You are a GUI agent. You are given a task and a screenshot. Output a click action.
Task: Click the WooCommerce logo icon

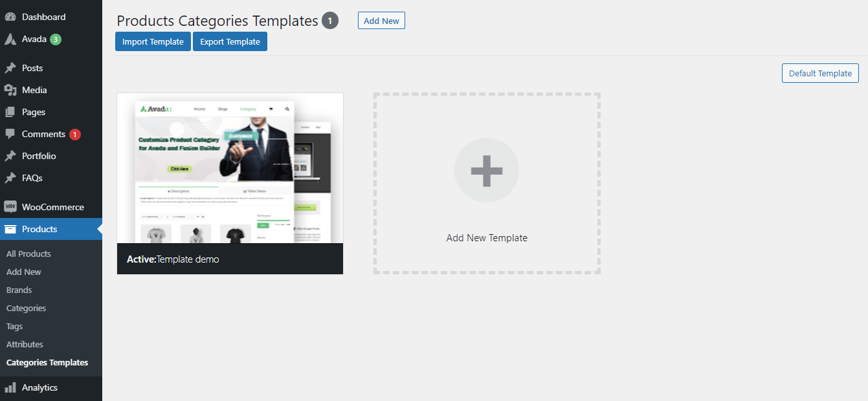pyautogui.click(x=10, y=207)
